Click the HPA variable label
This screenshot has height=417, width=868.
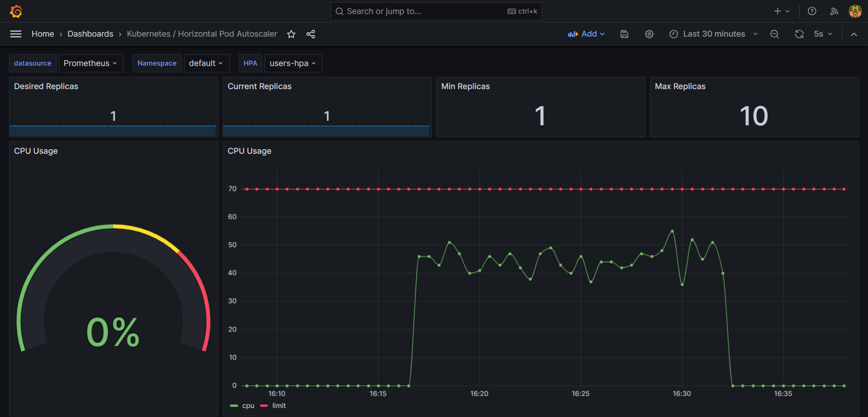[x=250, y=63]
